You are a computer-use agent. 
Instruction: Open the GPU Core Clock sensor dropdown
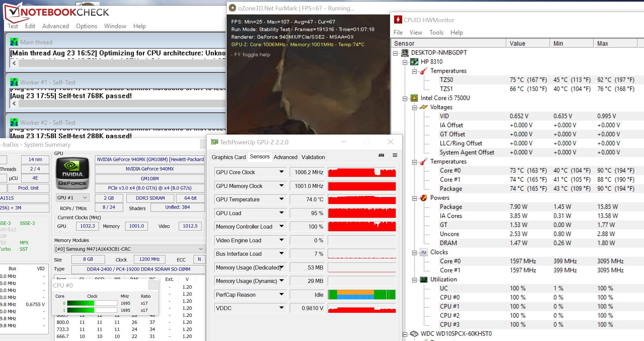281,172
